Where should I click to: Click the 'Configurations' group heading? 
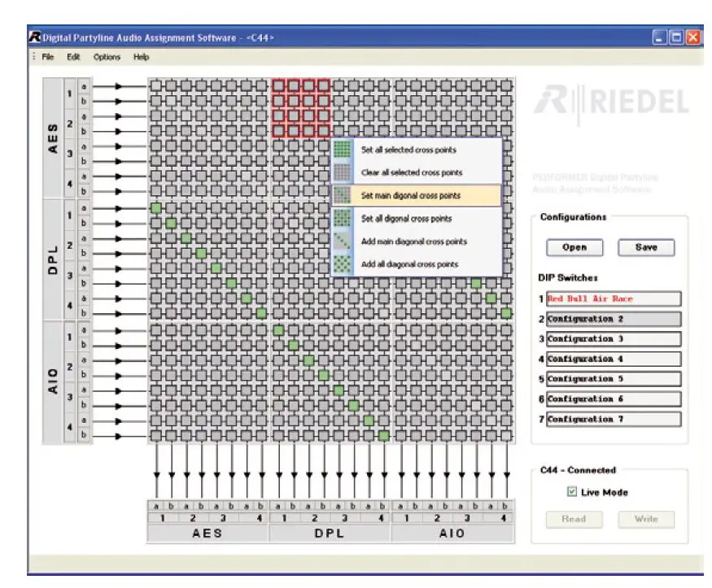pyautogui.click(x=573, y=217)
